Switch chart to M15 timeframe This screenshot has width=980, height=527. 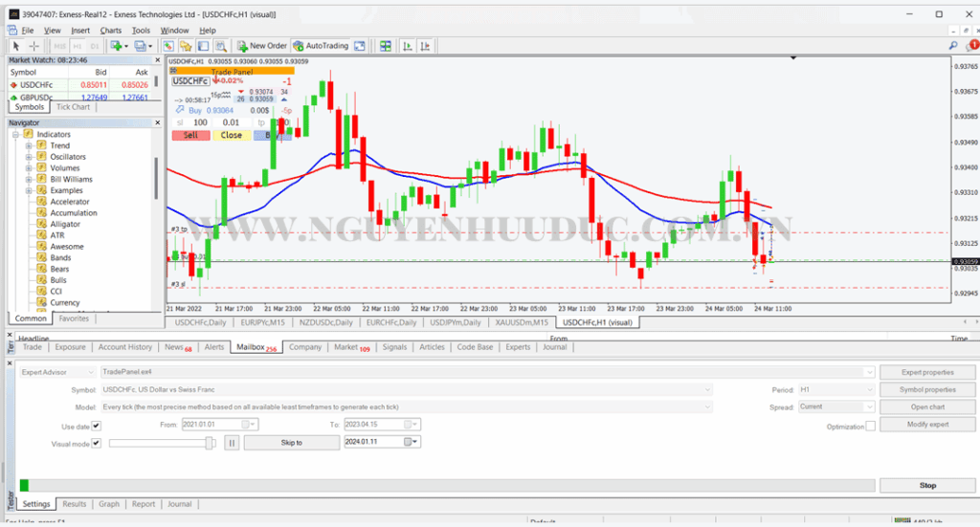click(60, 46)
